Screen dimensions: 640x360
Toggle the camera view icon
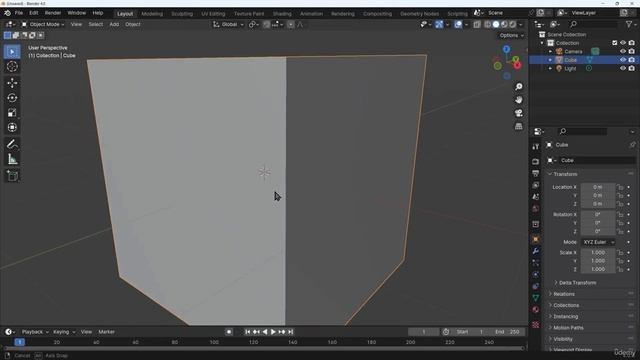click(x=518, y=113)
